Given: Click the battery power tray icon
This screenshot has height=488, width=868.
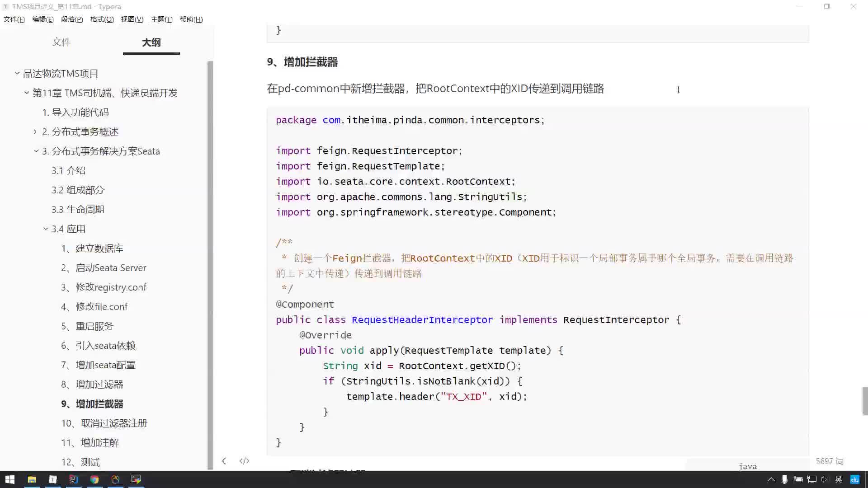Looking at the screenshot, I should pos(798,479).
